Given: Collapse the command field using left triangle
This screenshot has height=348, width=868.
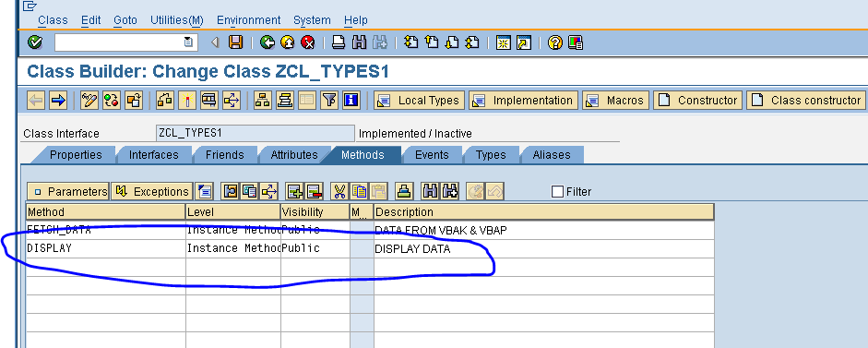Looking at the screenshot, I should 215,42.
